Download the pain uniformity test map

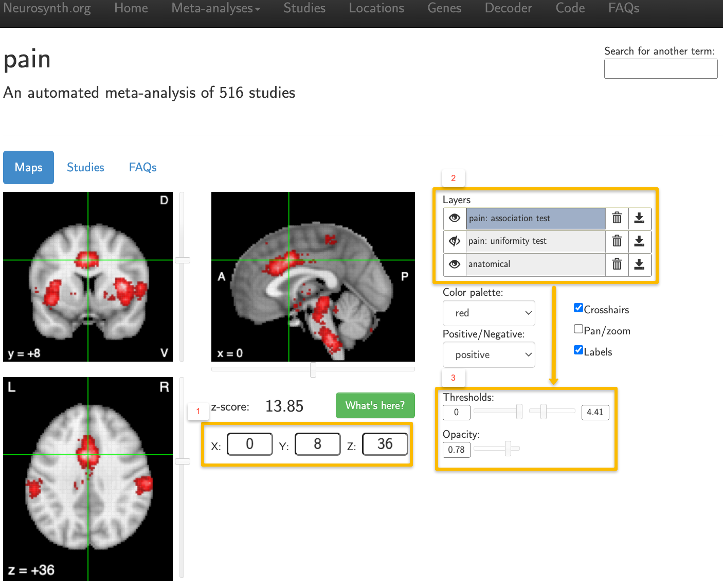(x=639, y=241)
